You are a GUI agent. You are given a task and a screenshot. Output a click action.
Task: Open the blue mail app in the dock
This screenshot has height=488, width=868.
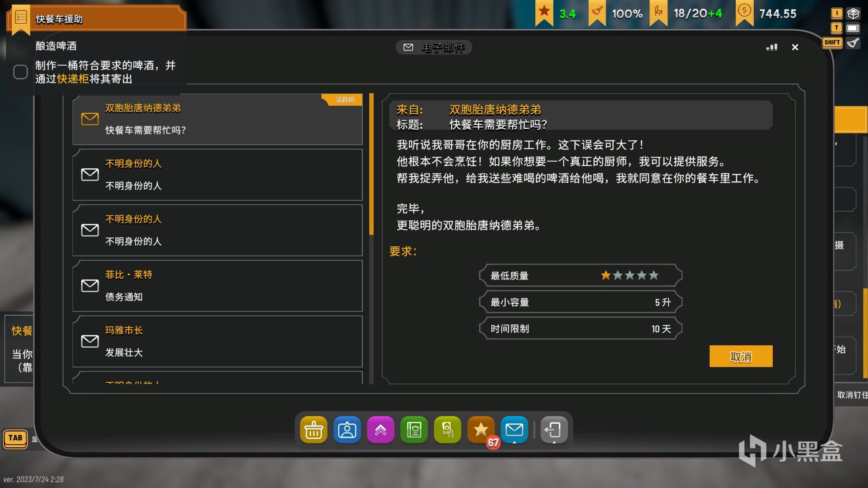coord(514,430)
